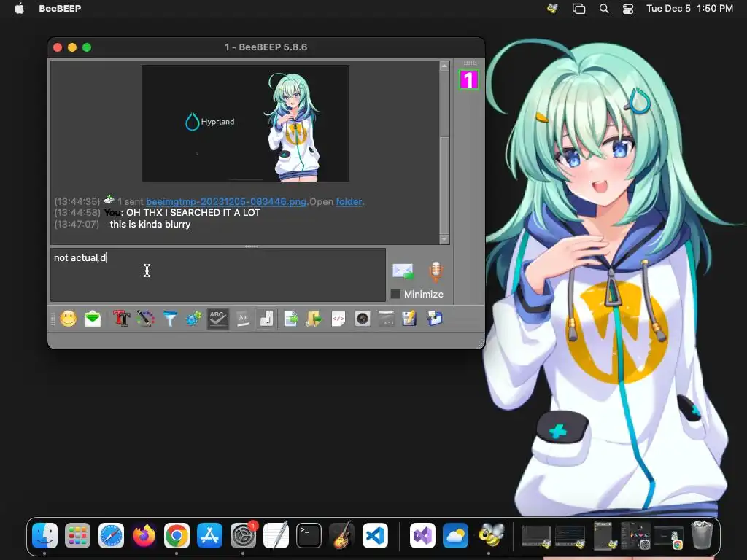Click the save chat floppy-pencil icon
This screenshot has width=747, height=560.
409,319
